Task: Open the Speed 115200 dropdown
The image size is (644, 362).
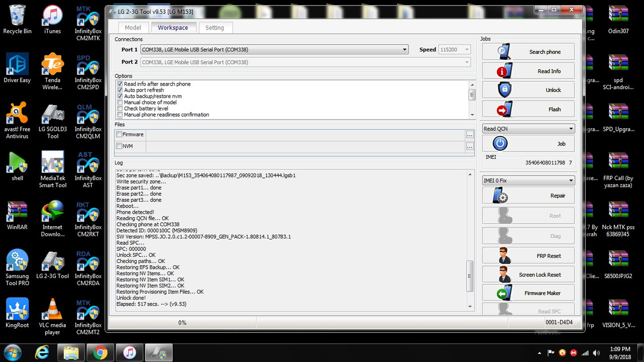Action: tap(454, 49)
